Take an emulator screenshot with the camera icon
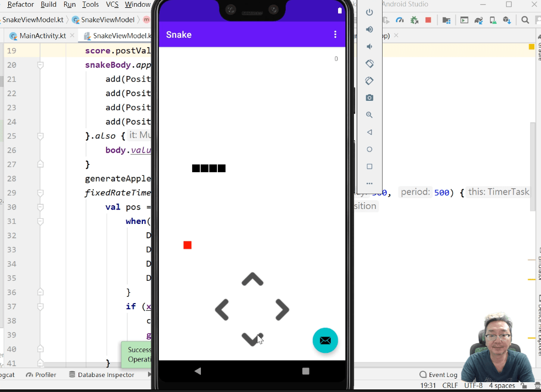This screenshot has width=541, height=392. (369, 98)
